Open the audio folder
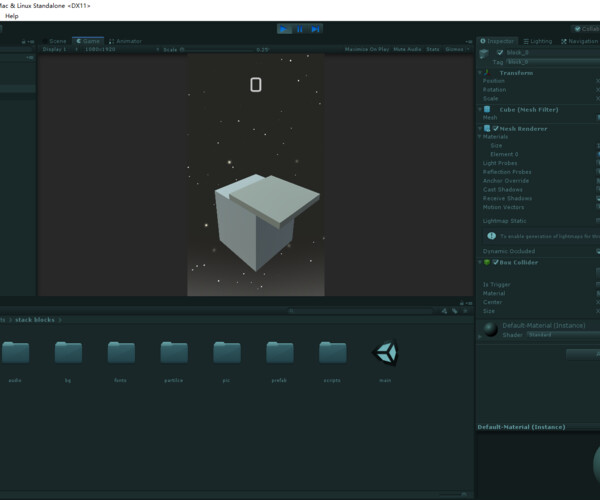 point(15,352)
